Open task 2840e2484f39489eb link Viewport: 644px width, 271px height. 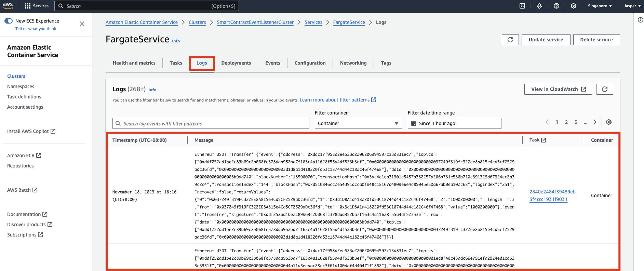coord(552,195)
